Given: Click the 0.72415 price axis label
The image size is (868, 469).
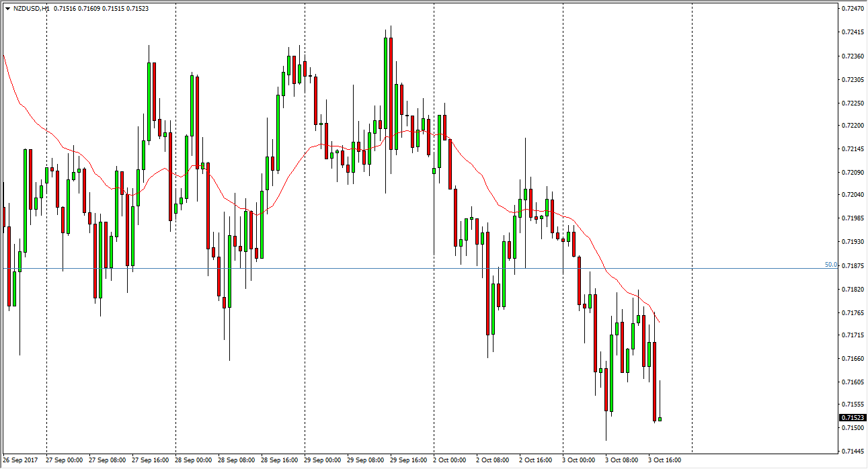Looking at the screenshot, I should click(x=852, y=32).
